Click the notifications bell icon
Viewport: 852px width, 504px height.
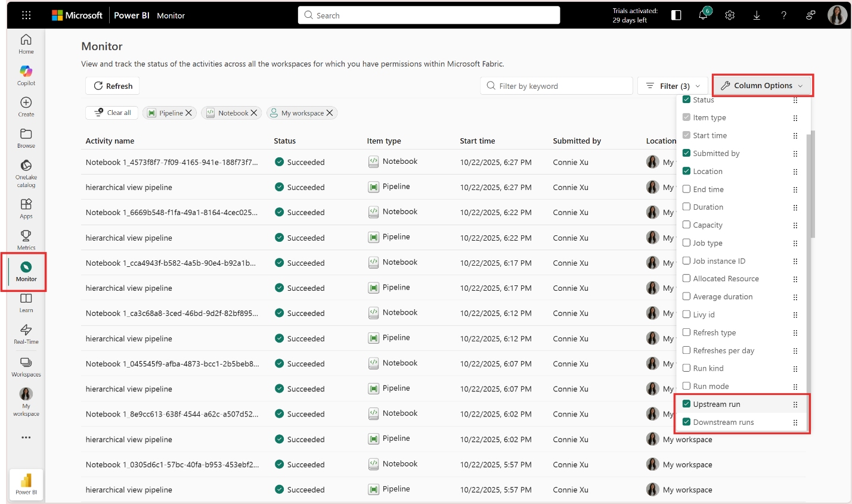(703, 15)
